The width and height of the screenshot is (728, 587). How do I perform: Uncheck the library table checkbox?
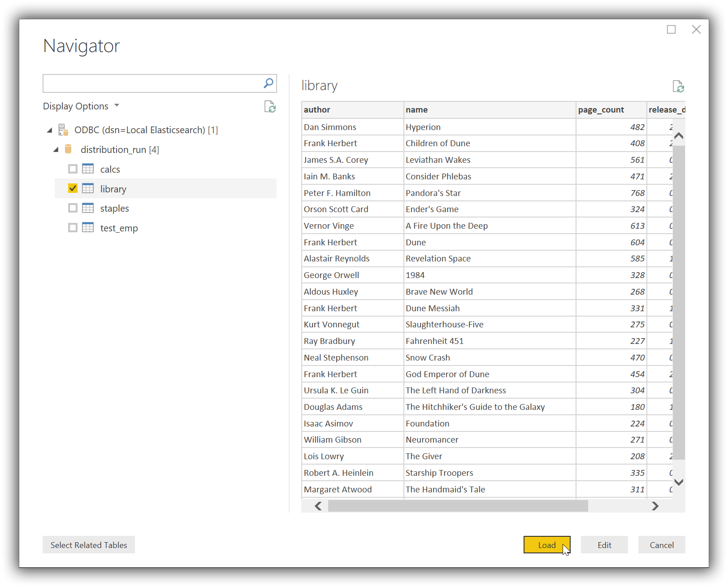[73, 188]
